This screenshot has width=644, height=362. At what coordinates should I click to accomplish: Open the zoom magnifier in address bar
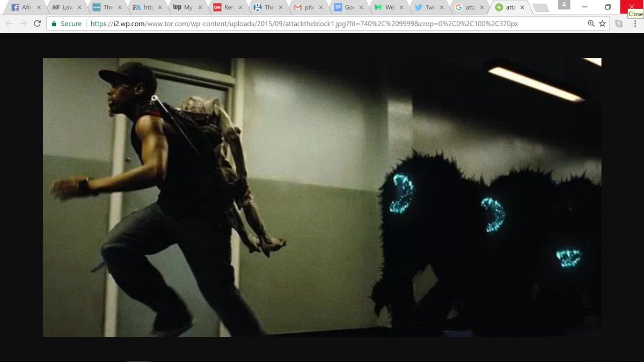591,24
